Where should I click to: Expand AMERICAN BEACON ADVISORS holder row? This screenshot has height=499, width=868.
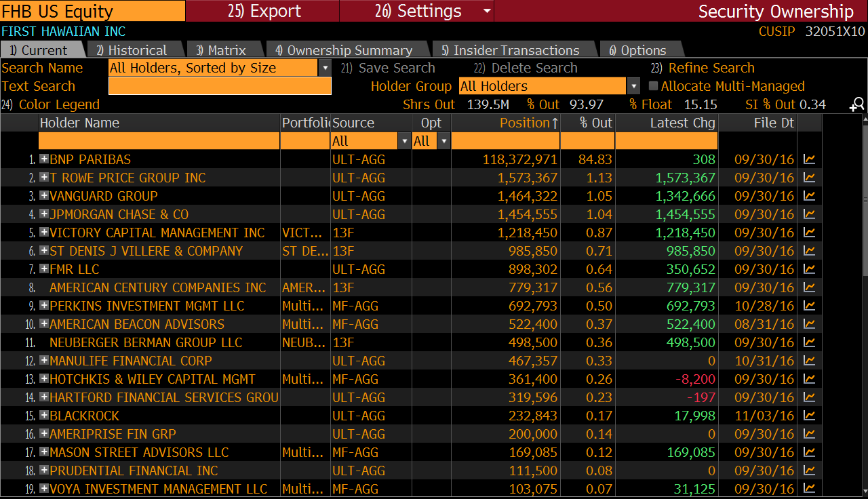coord(44,323)
